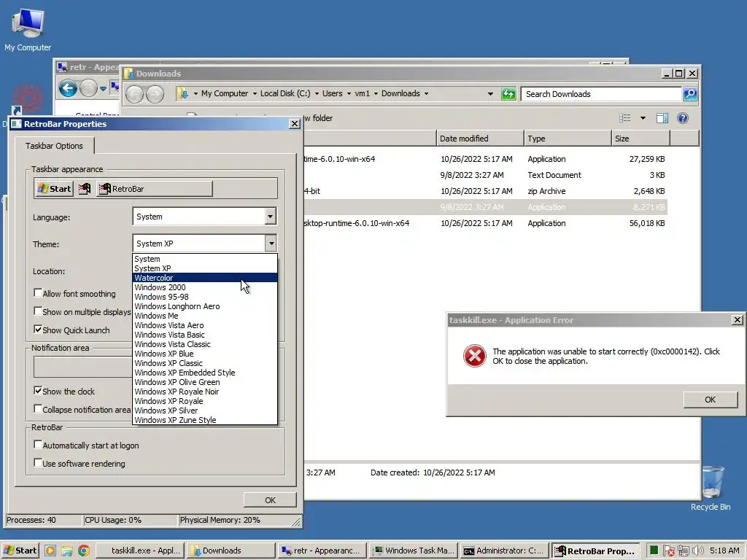
Task: Open file explorer quick launch icon
Action: point(67,551)
